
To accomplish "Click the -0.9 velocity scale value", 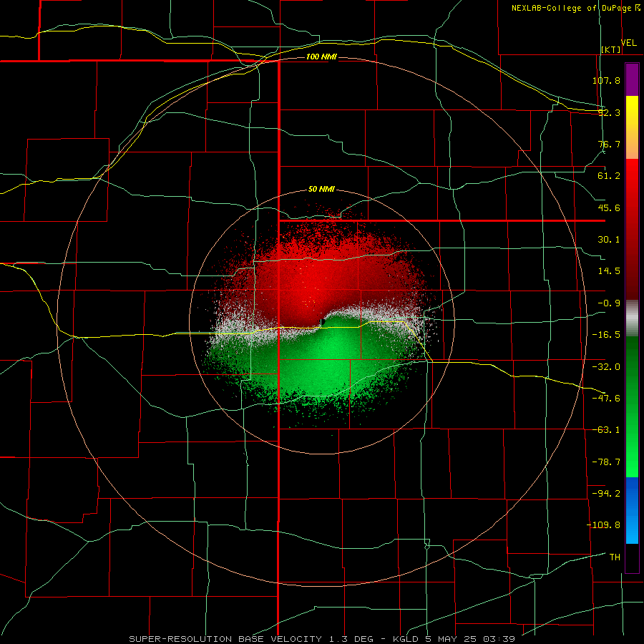I will tap(609, 303).
